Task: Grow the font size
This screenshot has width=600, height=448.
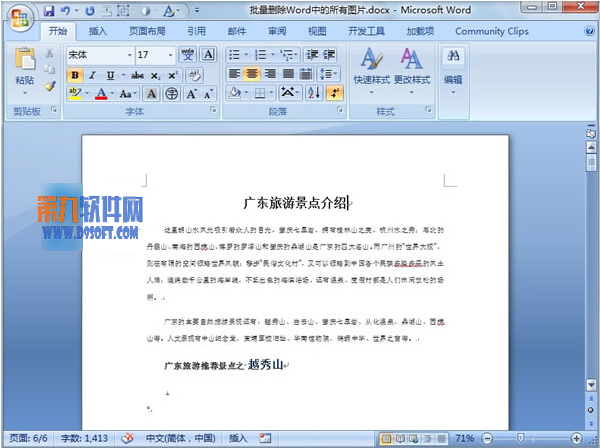Action: (x=191, y=93)
